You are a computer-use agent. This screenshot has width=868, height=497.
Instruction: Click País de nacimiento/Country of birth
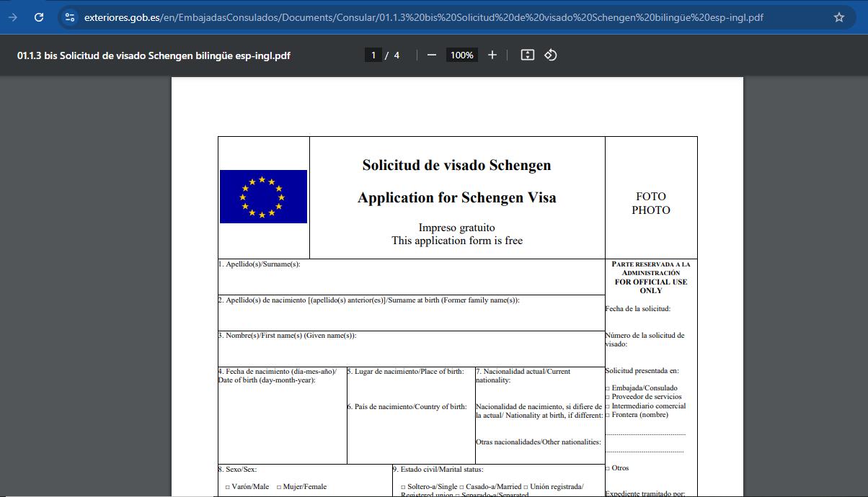click(x=407, y=407)
